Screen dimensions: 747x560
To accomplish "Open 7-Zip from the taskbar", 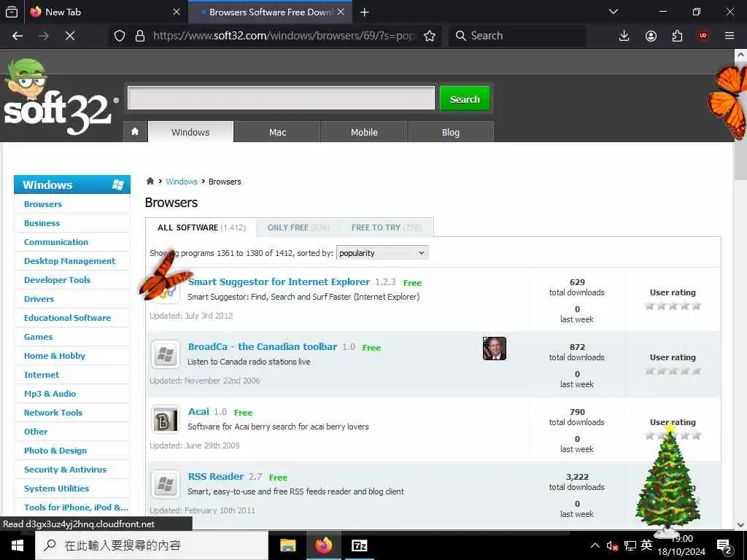I will tap(359, 545).
